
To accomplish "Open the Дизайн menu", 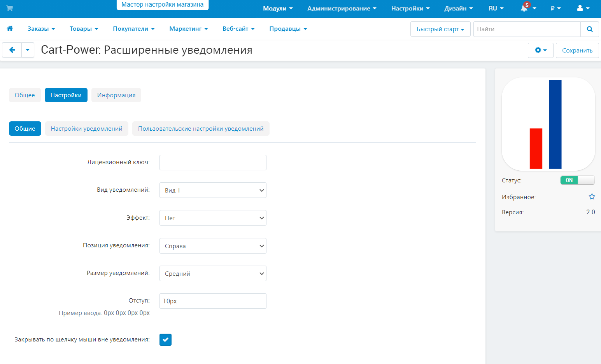I will (459, 8).
